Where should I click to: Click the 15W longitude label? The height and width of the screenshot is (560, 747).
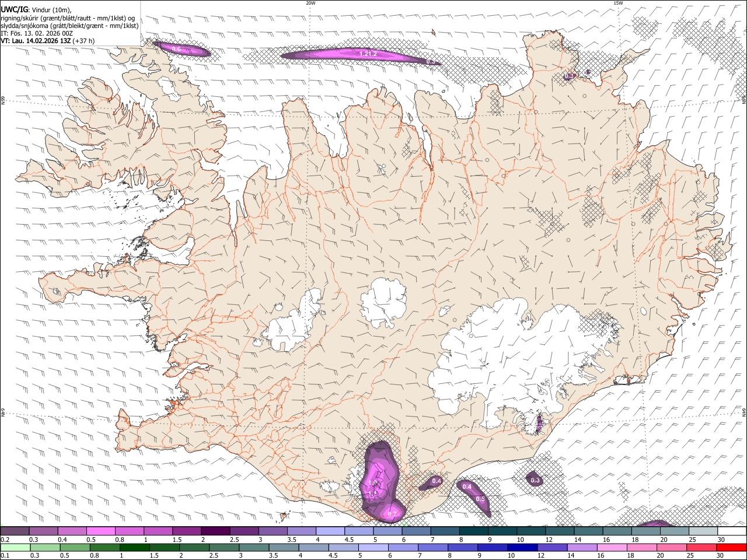click(x=618, y=3)
